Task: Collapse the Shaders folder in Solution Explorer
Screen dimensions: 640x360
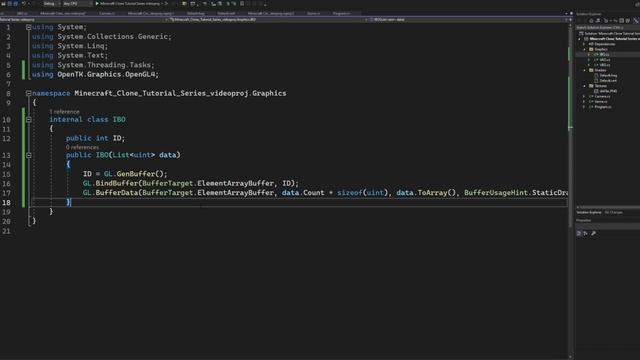Action: 584,70
